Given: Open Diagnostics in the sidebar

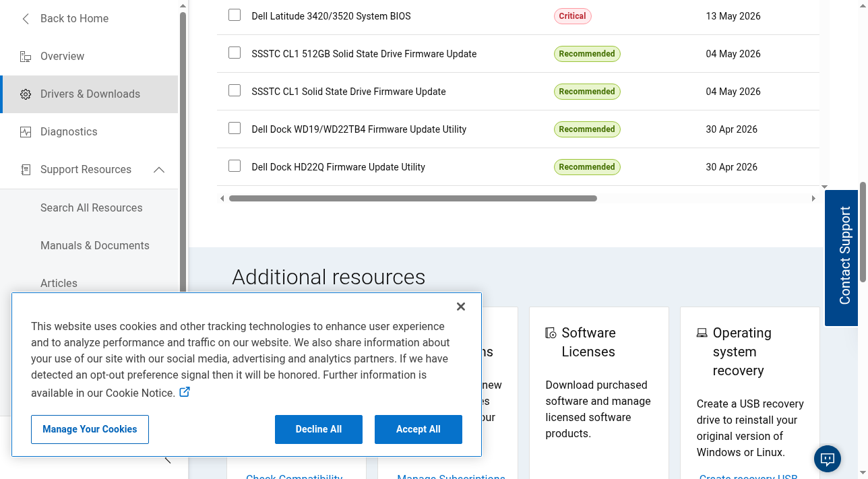Looking at the screenshot, I should pyautogui.click(x=89, y=132).
